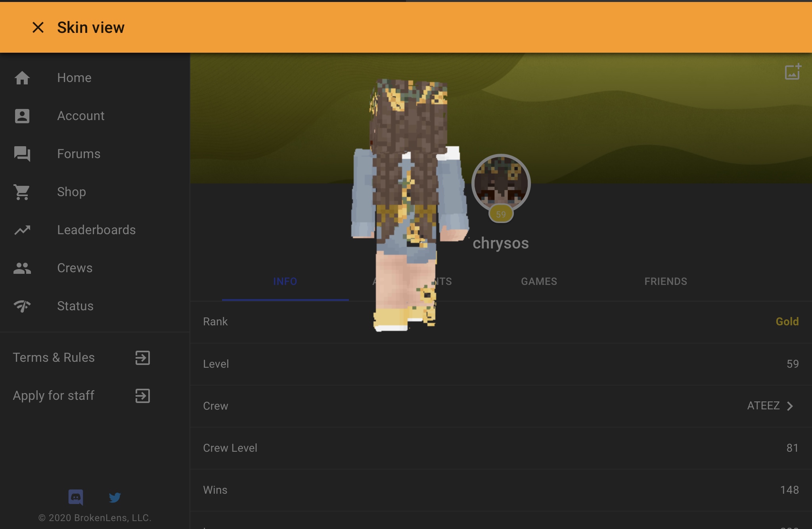The image size is (812, 529).
Task: Click the Crew row label
Action: [215, 406]
